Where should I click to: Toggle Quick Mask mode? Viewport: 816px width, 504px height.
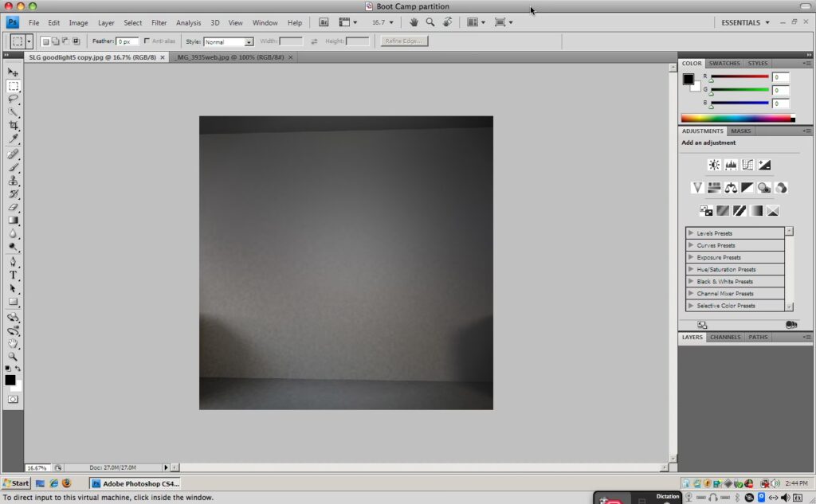[13, 399]
